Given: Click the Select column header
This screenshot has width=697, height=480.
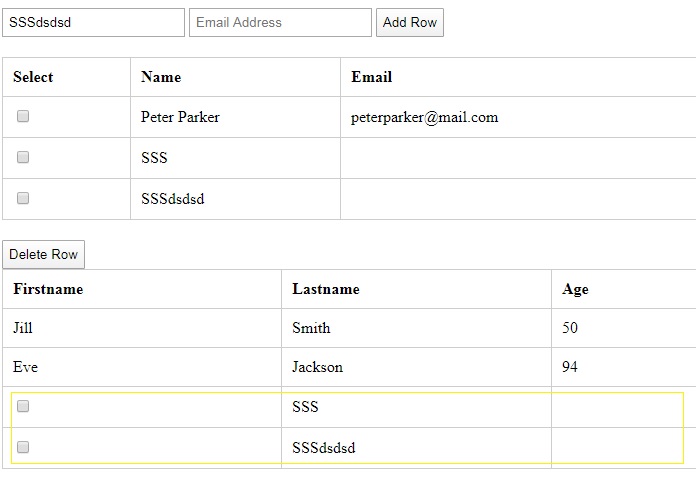Looking at the screenshot, I should tap(66, 77).
